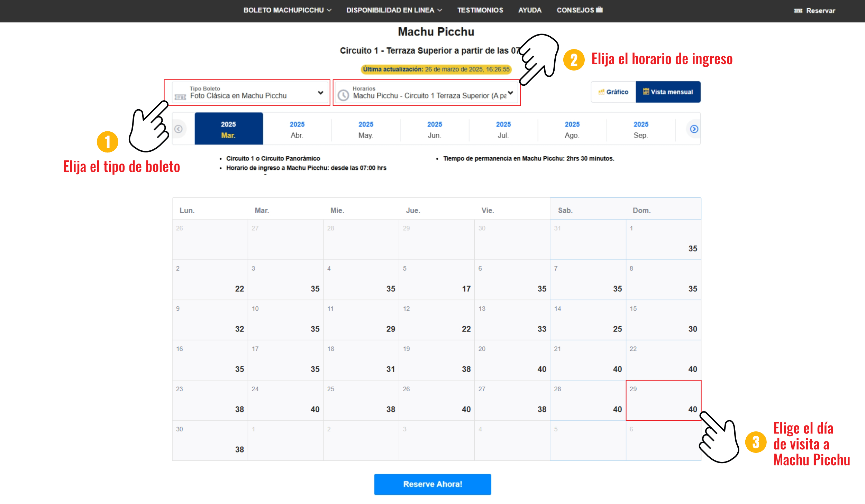Select calendar day 3 in the Mar. column
Screen dimensions: 865x504
[285, 279]
